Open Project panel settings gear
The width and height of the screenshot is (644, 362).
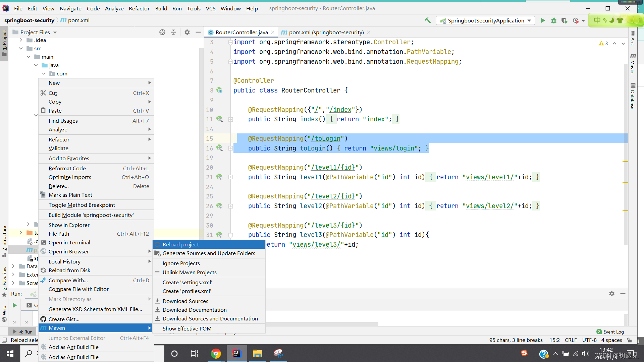click(x=187, y=32)
